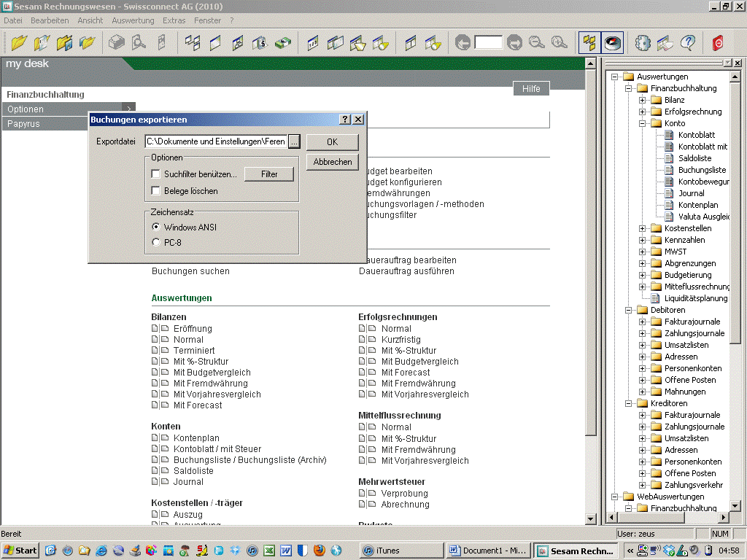
Task: Open the Auswertung menu
Action: pos(133,20)
